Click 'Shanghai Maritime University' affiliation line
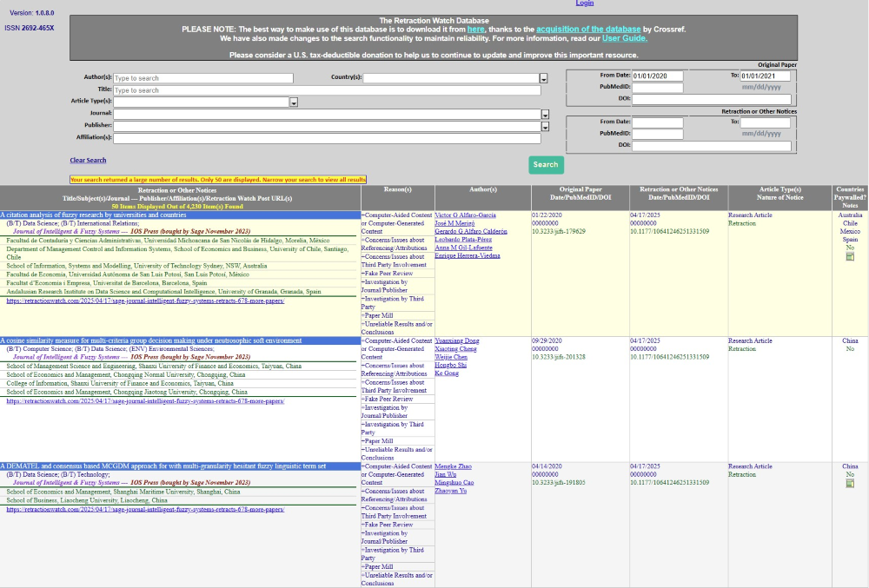Image resolution: width=869 pixels, height=588 pixels. [x=123, y=492]
